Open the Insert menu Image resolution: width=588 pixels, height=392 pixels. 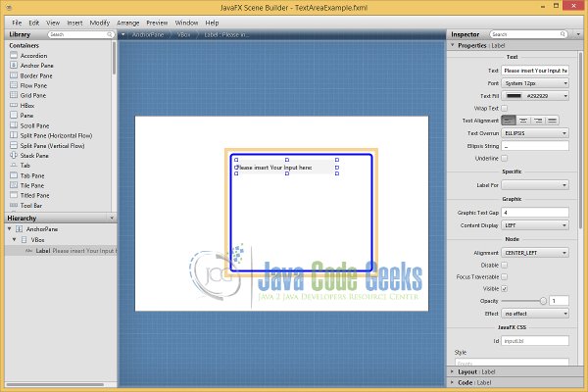(74, 23)
